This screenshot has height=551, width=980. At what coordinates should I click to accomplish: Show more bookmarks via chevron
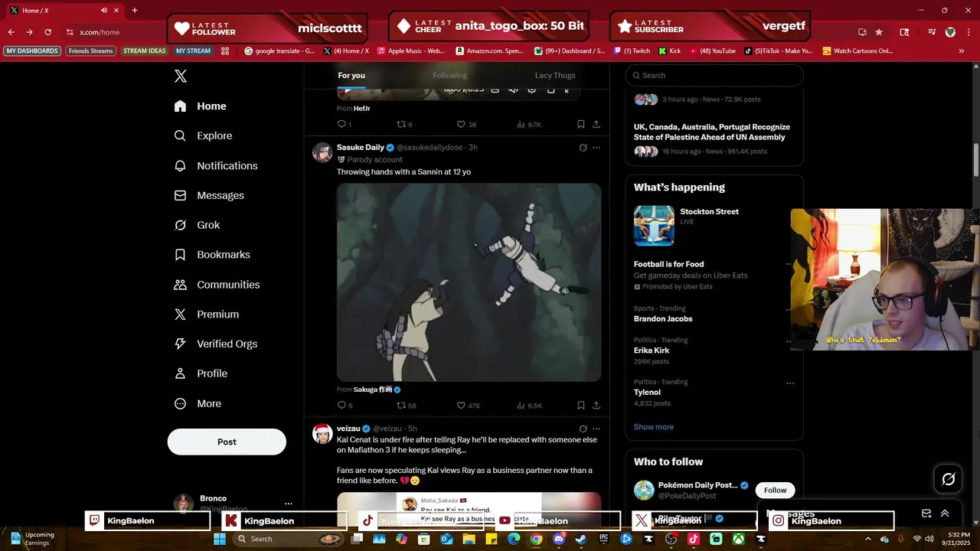(962, 51)
